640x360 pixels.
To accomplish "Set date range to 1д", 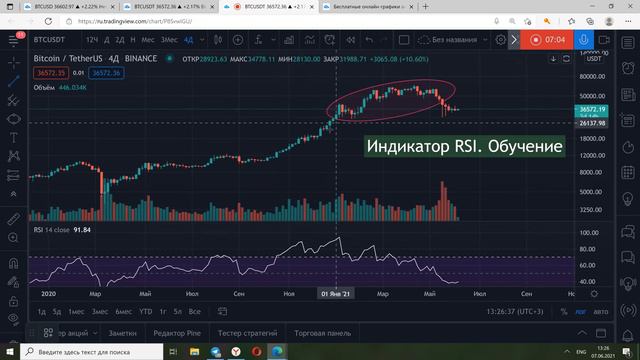I will coord(42,311).
